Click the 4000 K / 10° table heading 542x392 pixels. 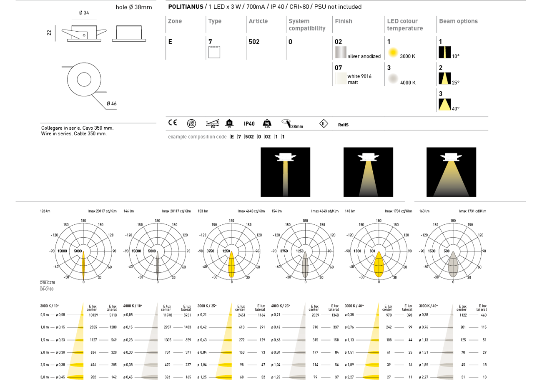pos(133,306)
